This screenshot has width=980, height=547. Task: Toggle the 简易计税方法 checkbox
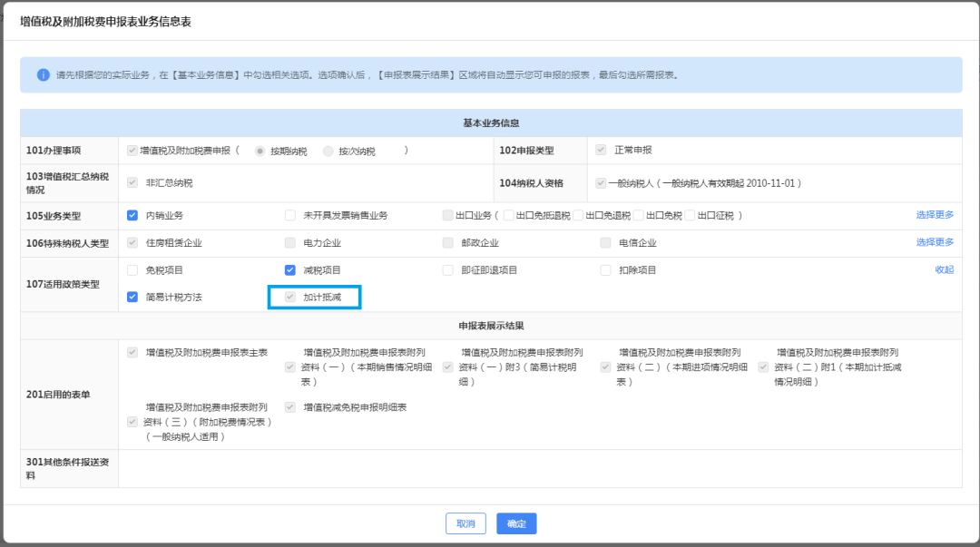click(x=132, y=297)
